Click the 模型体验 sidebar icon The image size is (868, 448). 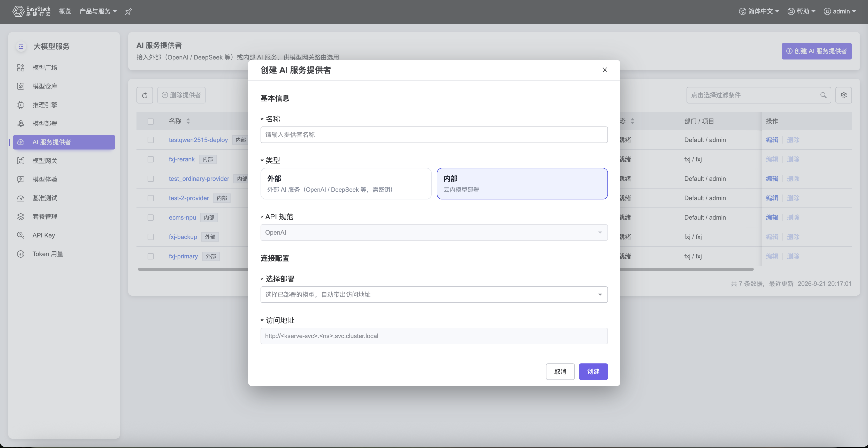[21, 179]
